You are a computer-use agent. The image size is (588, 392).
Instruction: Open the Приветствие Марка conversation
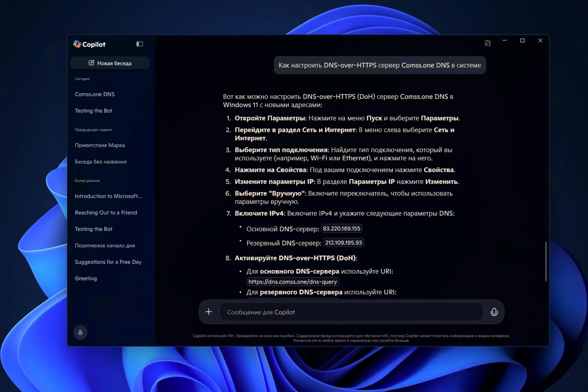coord(100,145)
